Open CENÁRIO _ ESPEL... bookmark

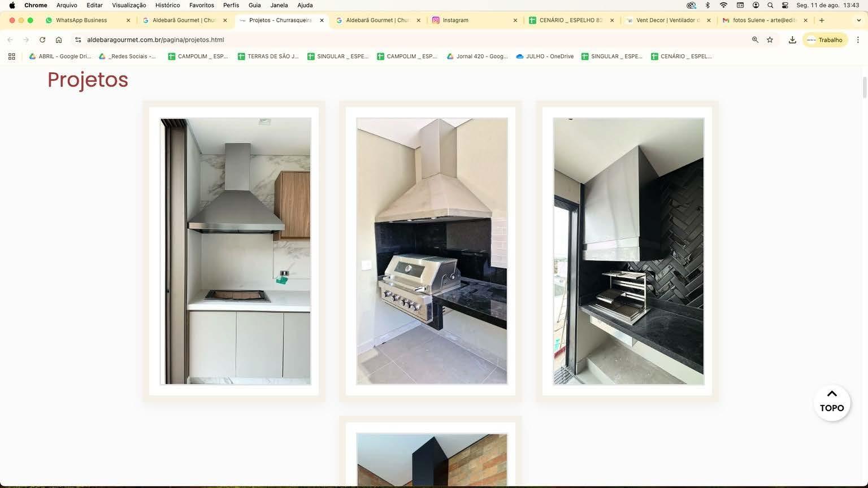pos(681,56)
